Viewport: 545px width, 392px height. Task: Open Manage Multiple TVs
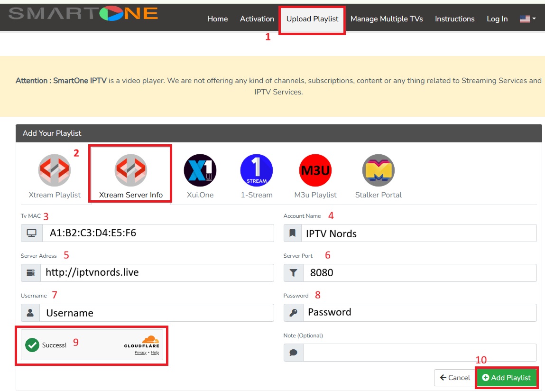point(387,19)
